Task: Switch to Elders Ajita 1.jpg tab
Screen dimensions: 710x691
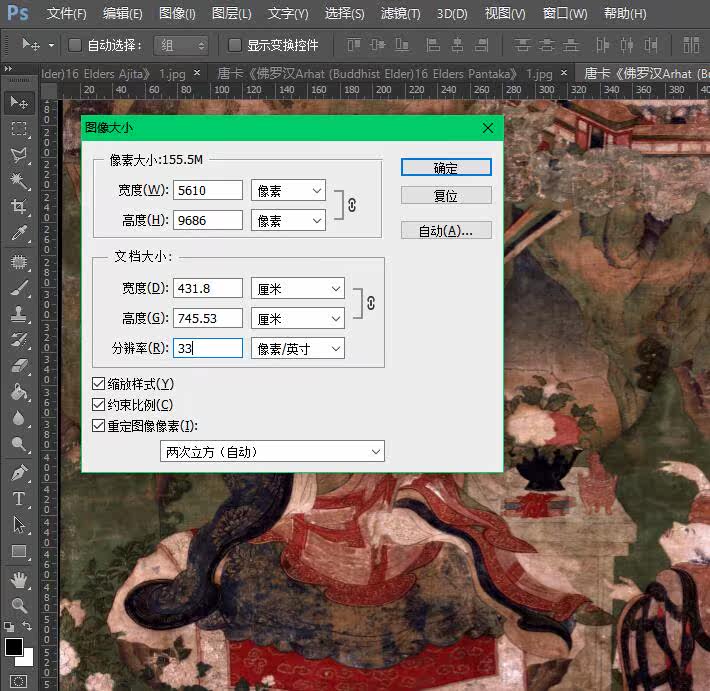Action: [x=113, y=73]
